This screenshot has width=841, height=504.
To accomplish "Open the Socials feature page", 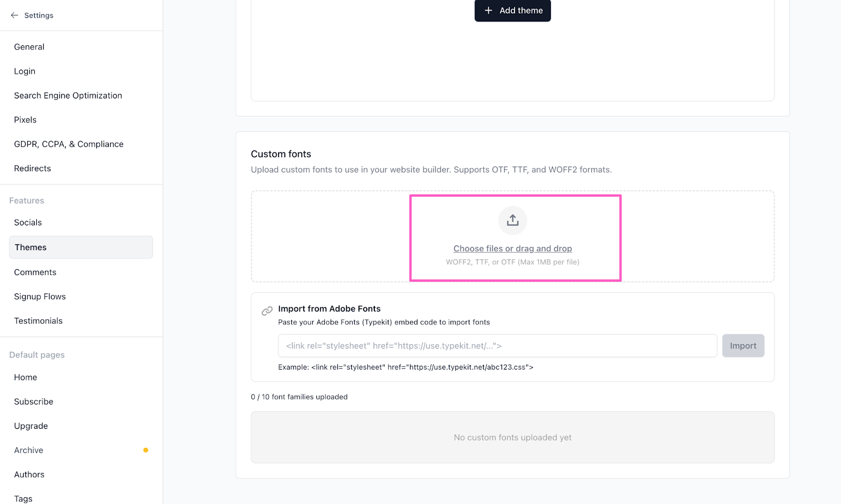I will pos(28,222).
